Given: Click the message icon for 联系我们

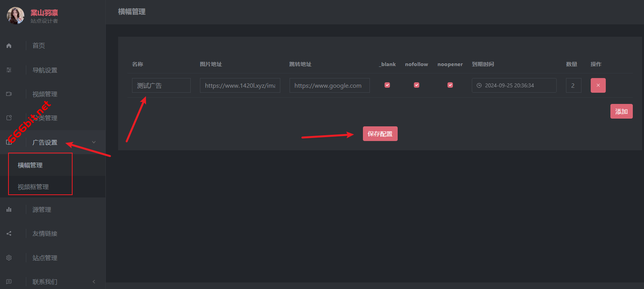Looking at the screenshot, I should point(9,282).
